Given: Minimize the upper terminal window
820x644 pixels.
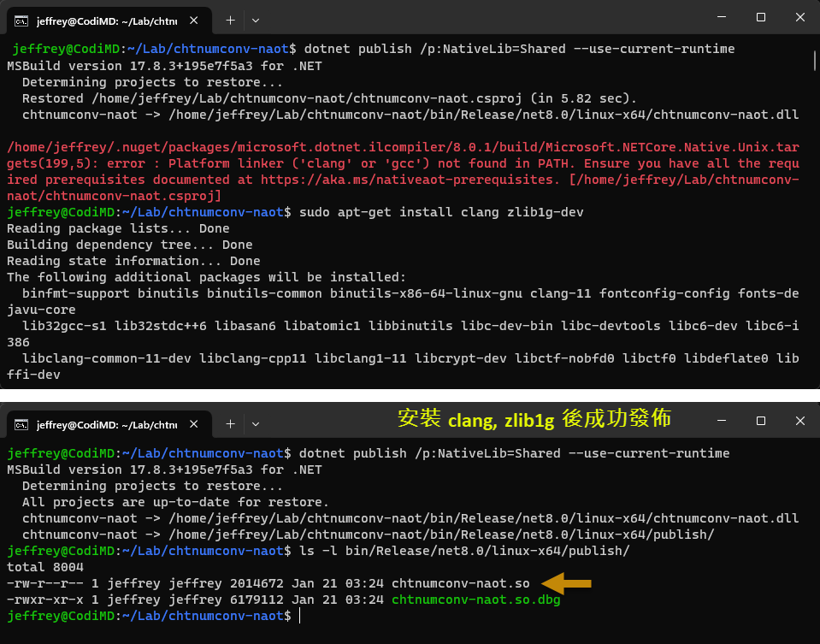Looking at the screenshot, I should click(721, 17).
